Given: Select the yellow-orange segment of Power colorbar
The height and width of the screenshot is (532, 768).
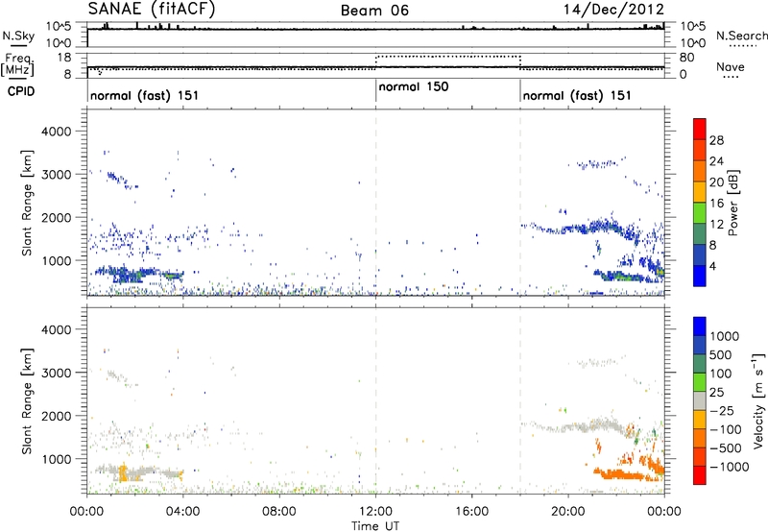Looking at the screenshot, I should click(700, 192).
